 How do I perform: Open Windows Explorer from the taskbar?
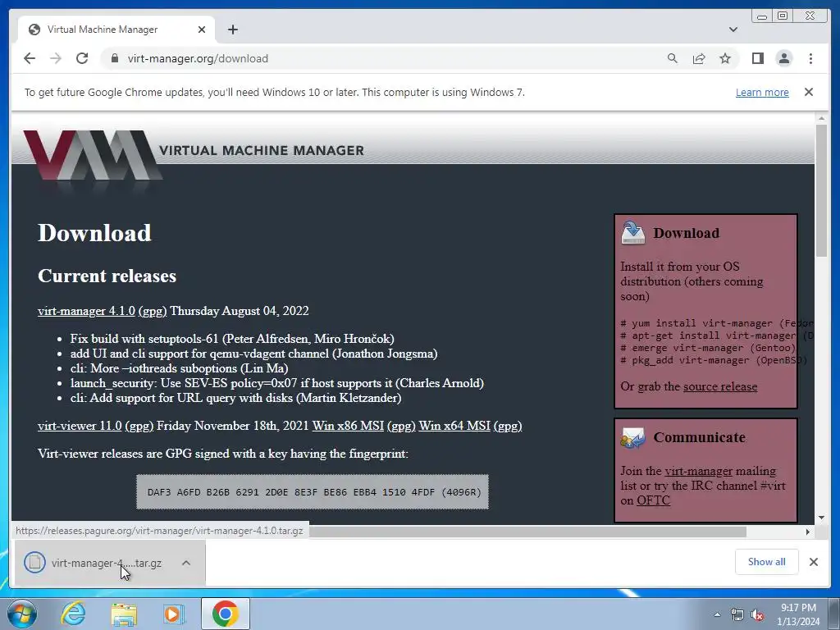pyautogui.click(x=124, y=614)
